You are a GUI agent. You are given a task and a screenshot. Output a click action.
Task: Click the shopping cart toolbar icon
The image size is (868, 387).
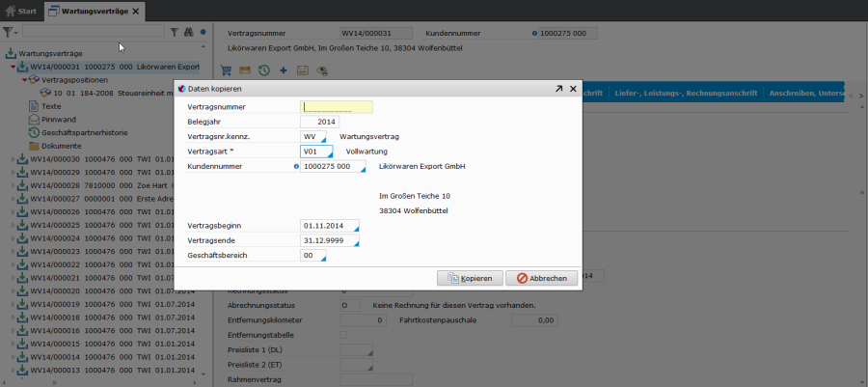click(x=226, y=70)
